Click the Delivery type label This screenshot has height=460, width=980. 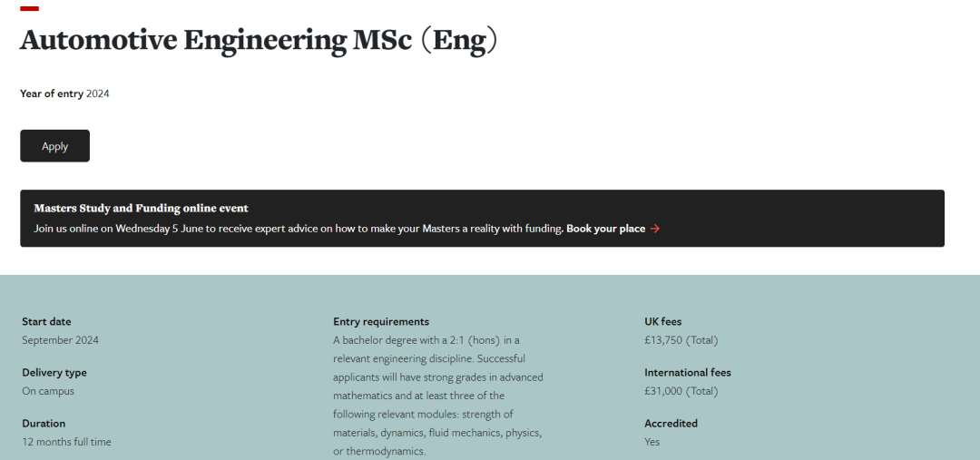coord(54,373)
